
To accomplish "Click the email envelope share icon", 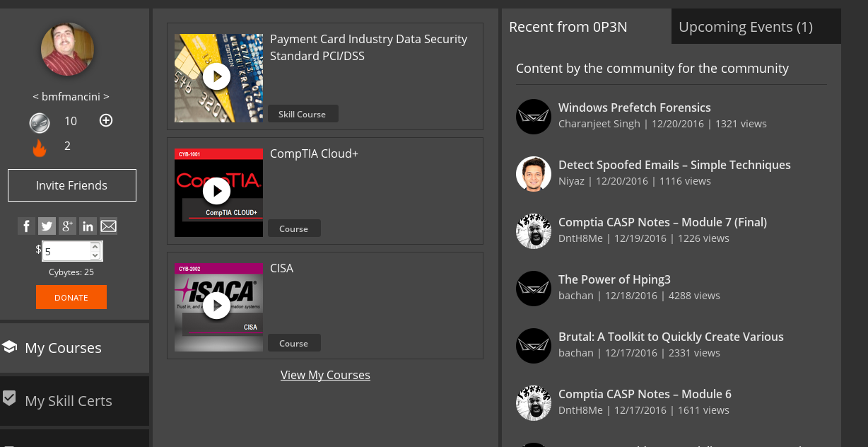I will [108, 226].
